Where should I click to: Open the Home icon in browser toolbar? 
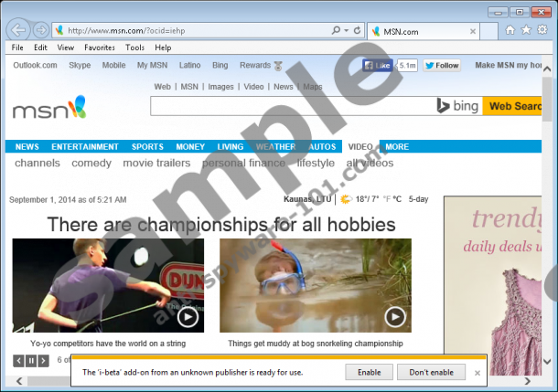[510, 30]
